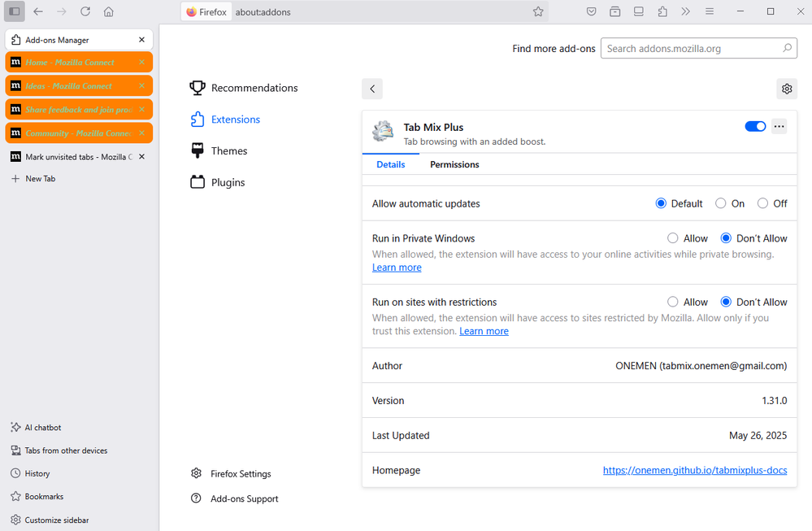Image resolution: width=812 pixels, height=531 pixels.
Task: Open Learn more about restricted sites
Action: coord(484,331)
